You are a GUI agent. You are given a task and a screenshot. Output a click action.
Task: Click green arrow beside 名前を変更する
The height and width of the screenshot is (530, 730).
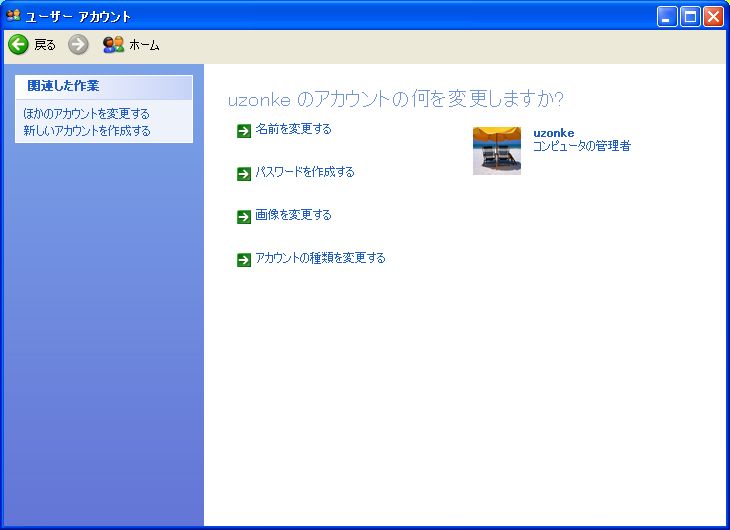[244, 131]
